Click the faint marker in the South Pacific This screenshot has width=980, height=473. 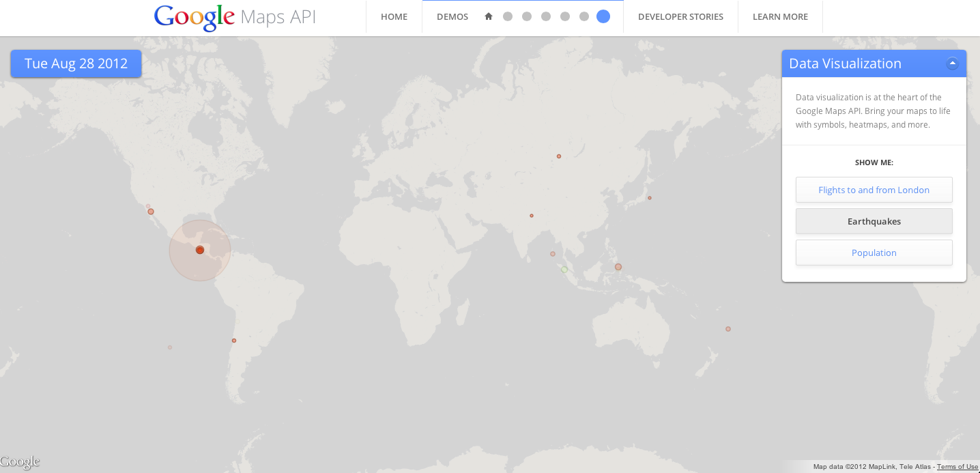click(x=170, y=347)
